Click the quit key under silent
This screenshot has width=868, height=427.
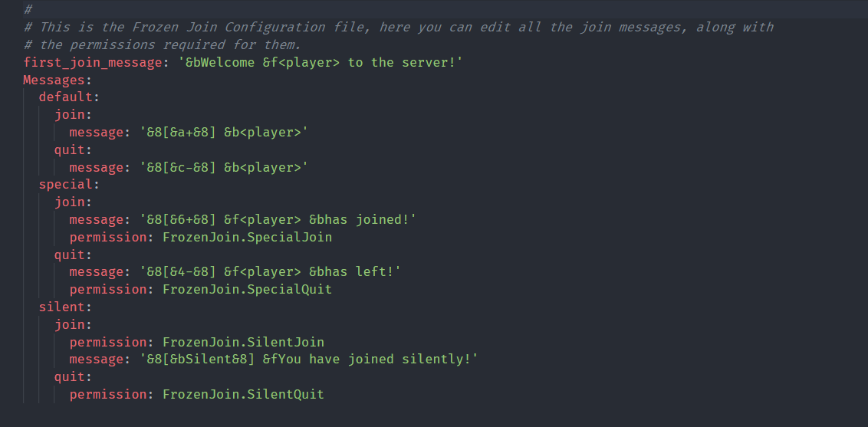pyautogui.click(x=69, y=376)
